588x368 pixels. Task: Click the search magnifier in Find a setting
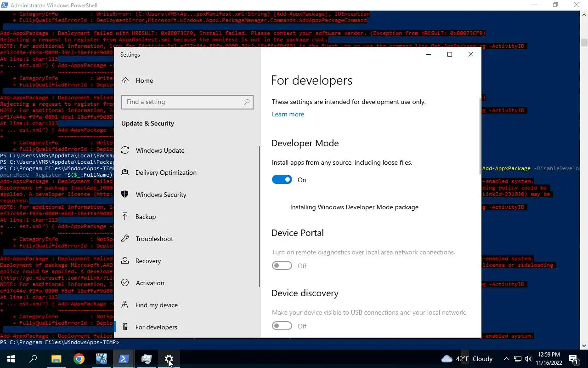click(x=247, y=102)
